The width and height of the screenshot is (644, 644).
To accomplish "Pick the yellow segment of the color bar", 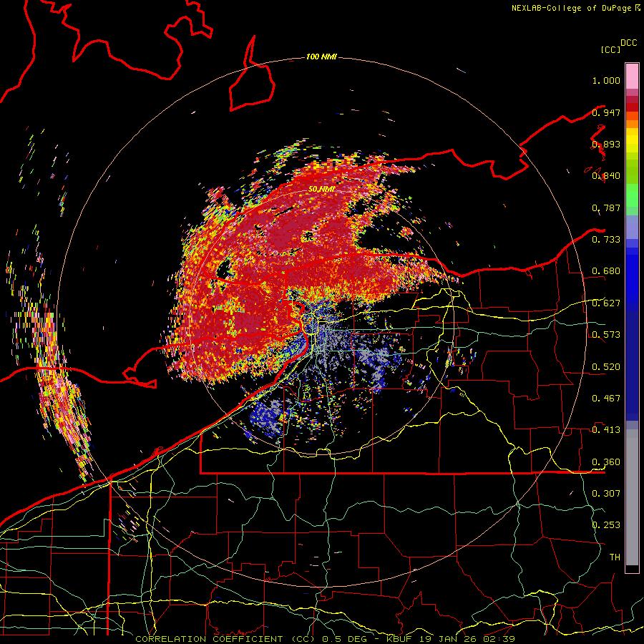I will pos(632,140).
